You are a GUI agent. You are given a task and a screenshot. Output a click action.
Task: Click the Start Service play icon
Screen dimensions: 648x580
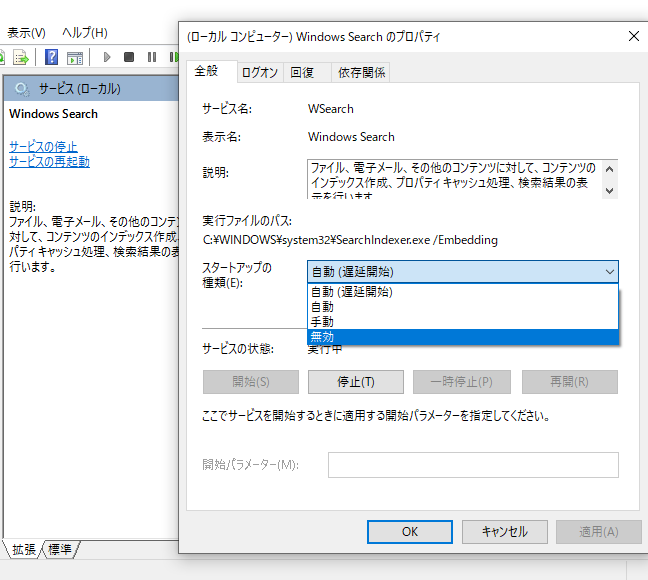107,57
